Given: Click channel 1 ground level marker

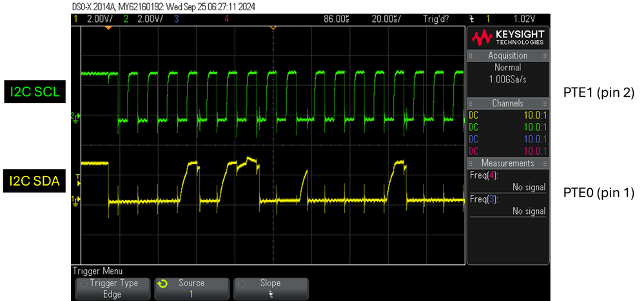Looking at the screenshot, I should pyautogui.click(x=76, y=199).
